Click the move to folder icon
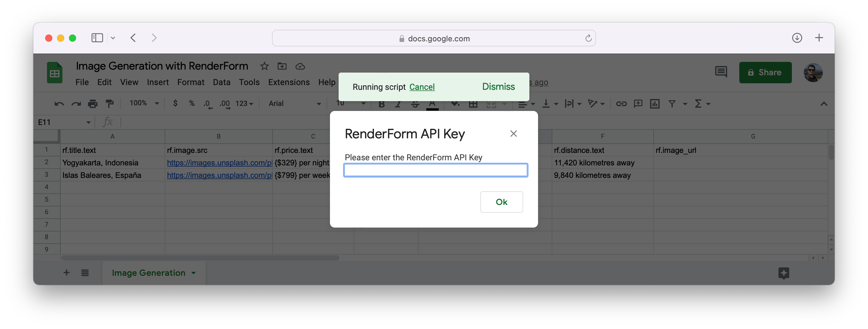The height and width of the screenshot is (329, 868). (282, 66)
